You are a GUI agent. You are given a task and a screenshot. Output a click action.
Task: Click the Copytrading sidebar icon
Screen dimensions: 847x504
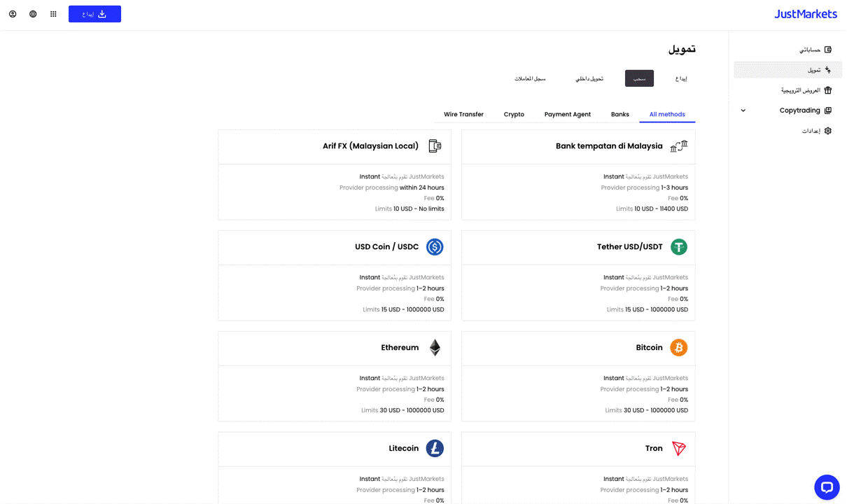point(828,111)
